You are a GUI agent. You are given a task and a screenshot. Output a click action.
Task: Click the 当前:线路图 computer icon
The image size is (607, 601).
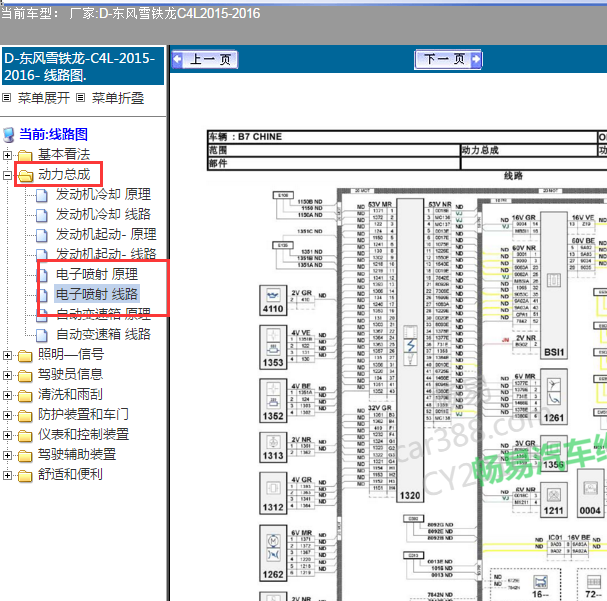[x=9, y=135]
